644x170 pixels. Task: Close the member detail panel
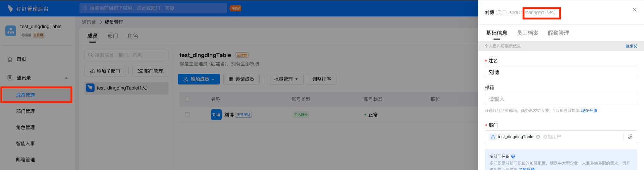(634, 10)
